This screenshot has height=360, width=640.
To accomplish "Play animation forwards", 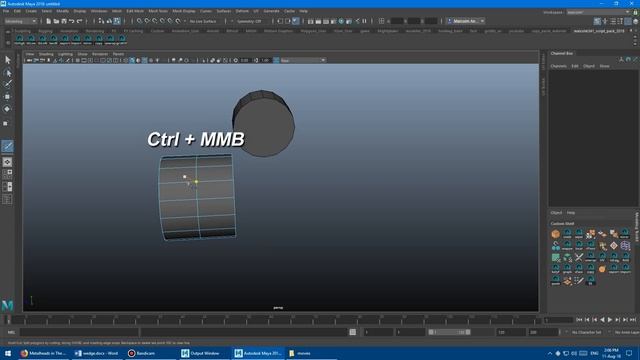I will [x=610, y=320].
